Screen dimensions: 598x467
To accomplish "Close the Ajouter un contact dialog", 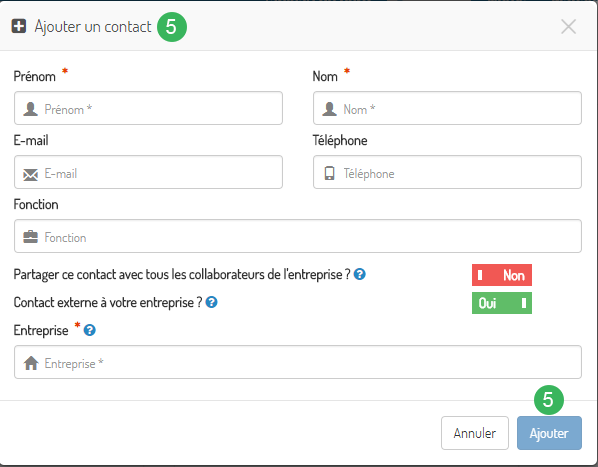I will [x=568, y=27].
